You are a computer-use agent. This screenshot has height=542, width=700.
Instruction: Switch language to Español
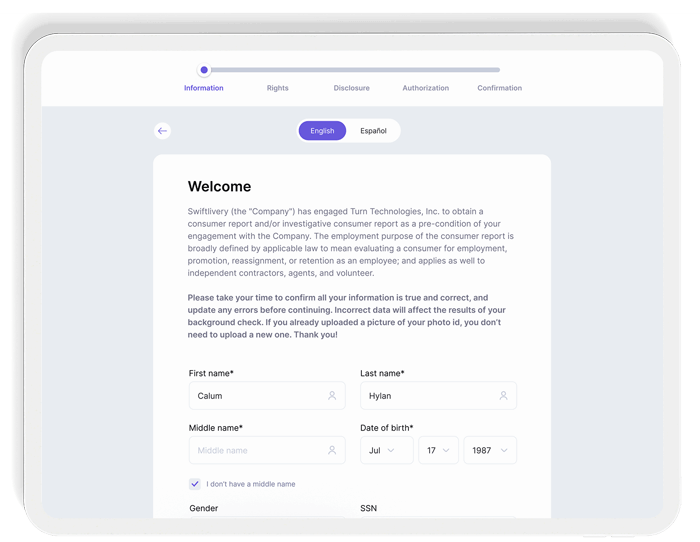373,131
